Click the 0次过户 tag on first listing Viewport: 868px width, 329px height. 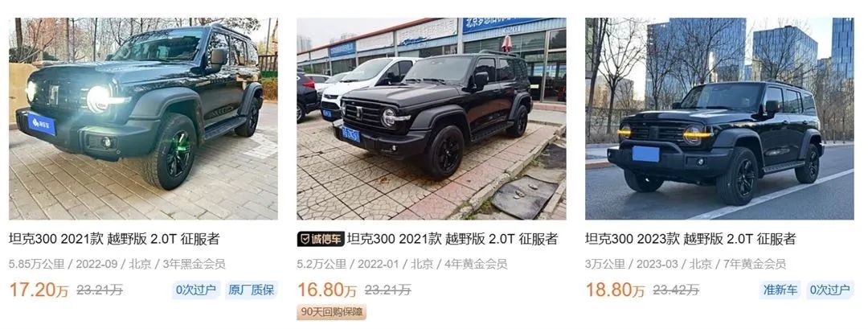[x=195, y=290]
